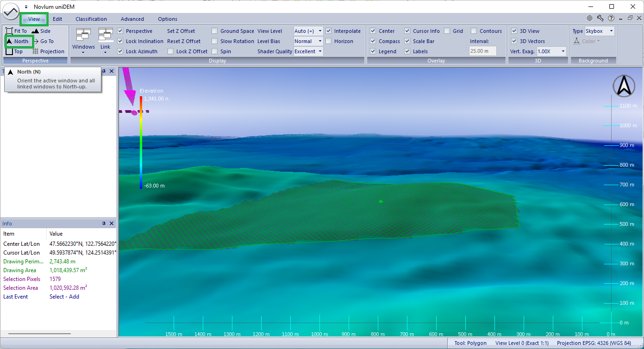Open the Projection settings tool

tap(48, 51)
